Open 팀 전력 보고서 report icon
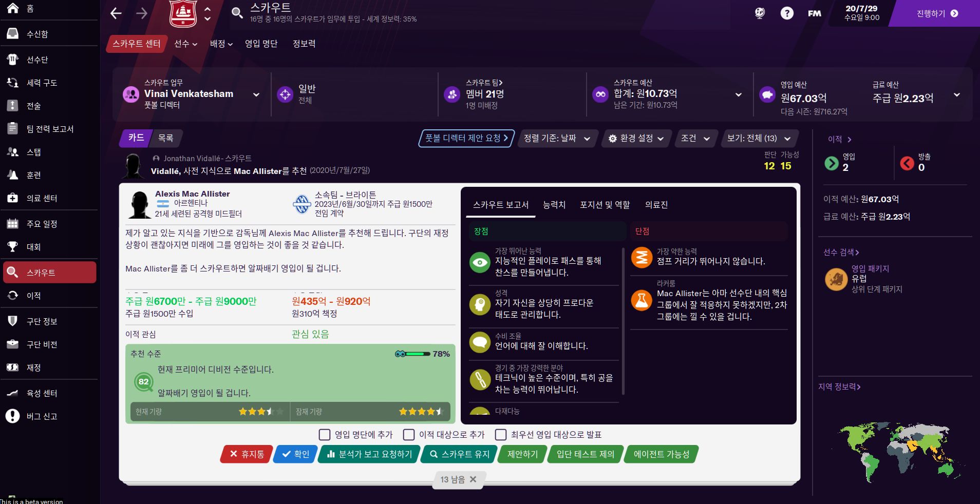This screenshot has width=980, height=504. tap(12, 129)
